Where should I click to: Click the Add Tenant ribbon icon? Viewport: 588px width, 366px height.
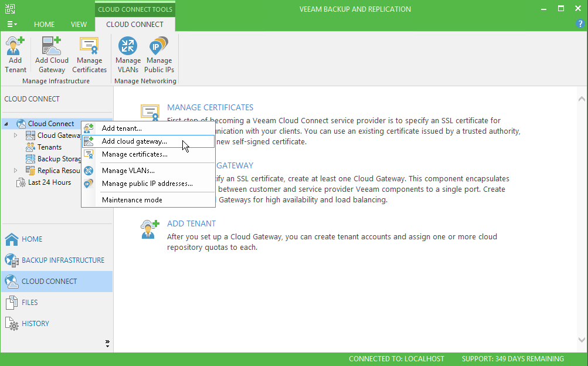coord(15,46)
